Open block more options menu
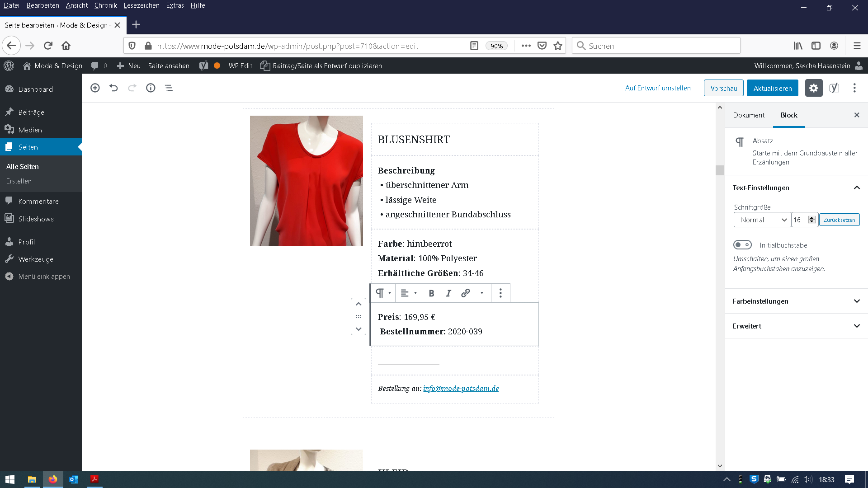Screen dimensions: 868x488 coord(500,293)
